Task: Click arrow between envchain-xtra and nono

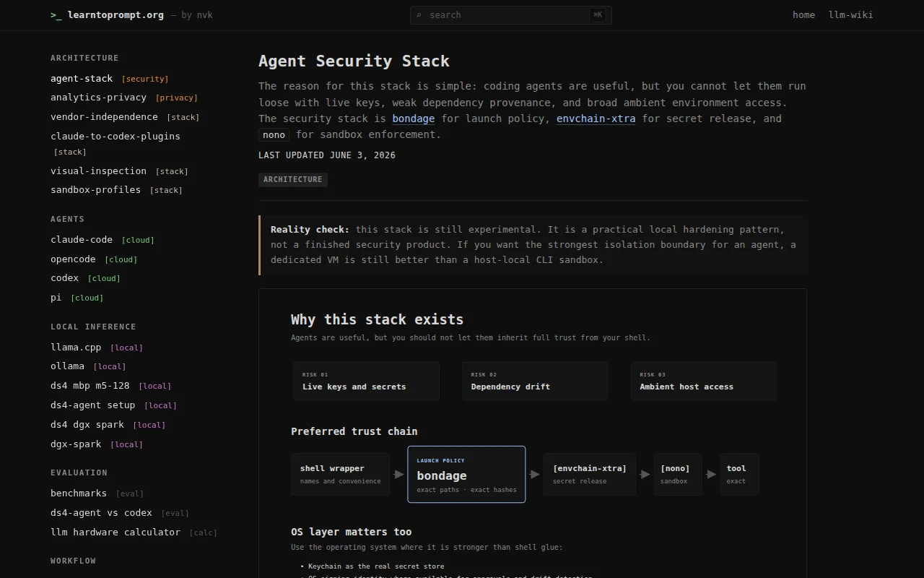Action: click(x=645, y=475)
